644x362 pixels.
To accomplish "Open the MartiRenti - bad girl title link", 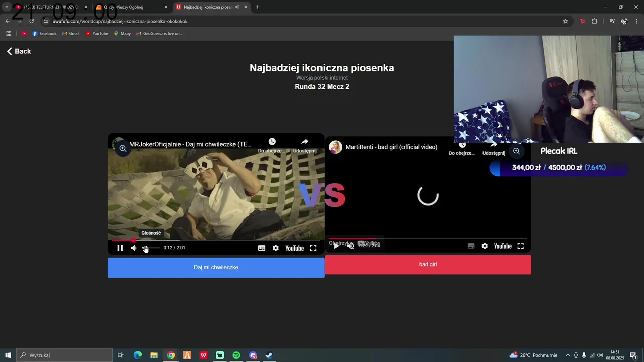I will [x=391, y=147].
